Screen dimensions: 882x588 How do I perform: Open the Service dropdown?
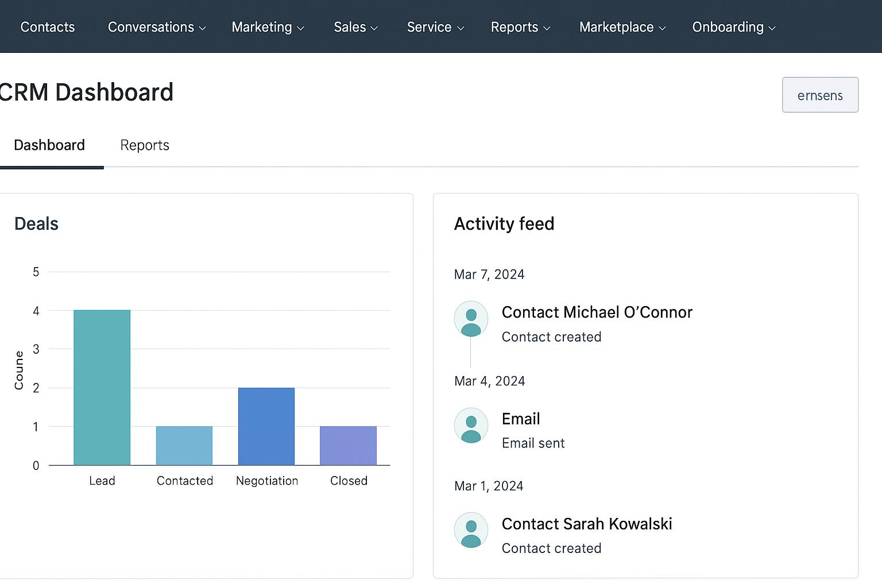point(434,27)
